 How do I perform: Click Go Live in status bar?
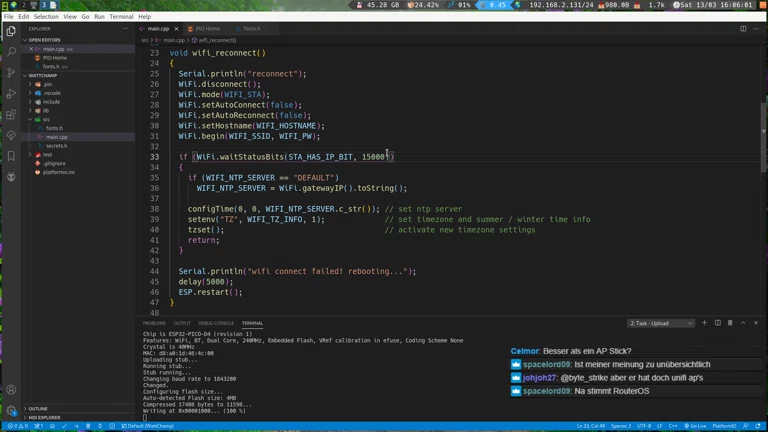pos(696,426)
